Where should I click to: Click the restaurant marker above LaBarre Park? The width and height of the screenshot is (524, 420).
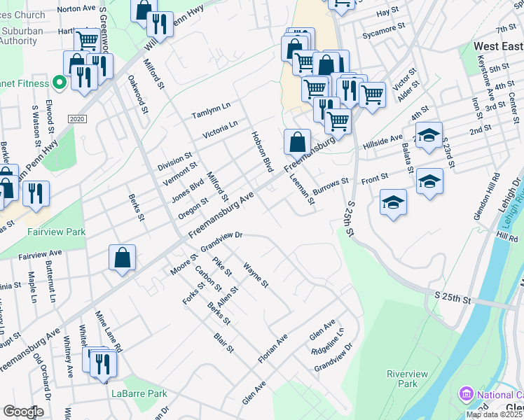coord(102,364)
